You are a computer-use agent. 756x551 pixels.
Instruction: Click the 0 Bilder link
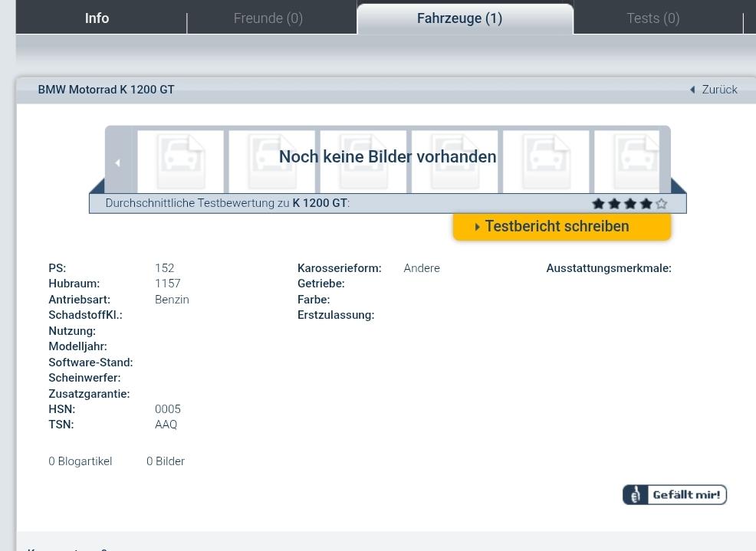(166, 461)
